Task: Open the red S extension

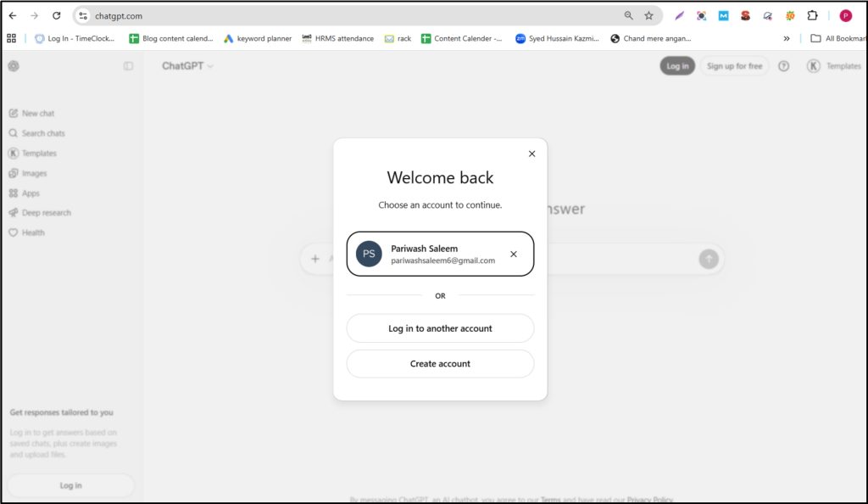Action: pos(746,15)
